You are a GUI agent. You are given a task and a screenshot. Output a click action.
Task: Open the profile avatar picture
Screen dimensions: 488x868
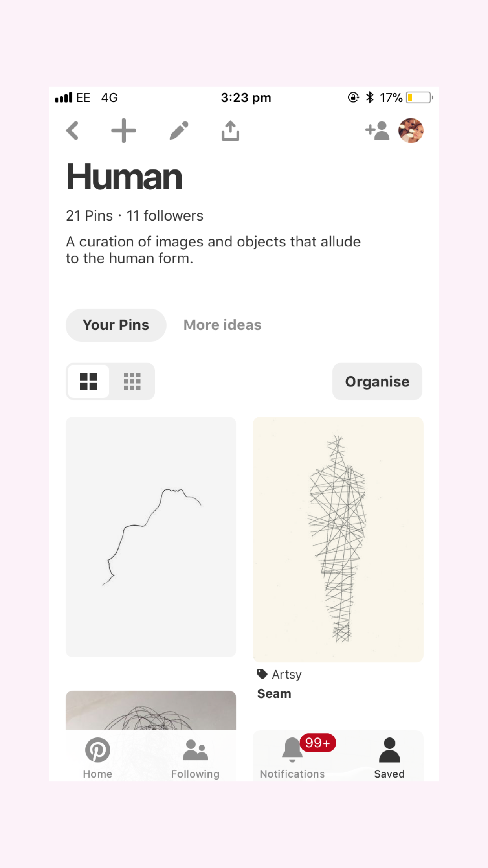pos(411,131)
